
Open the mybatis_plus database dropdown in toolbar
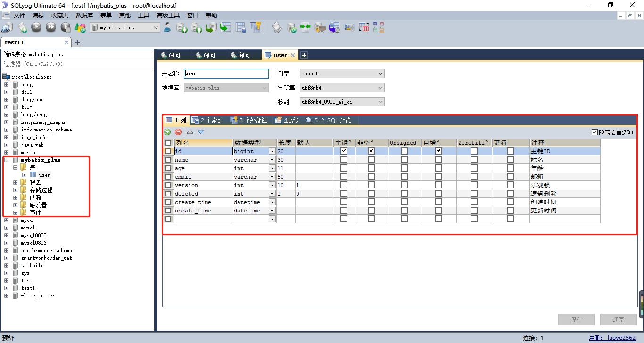click(156, 27)
